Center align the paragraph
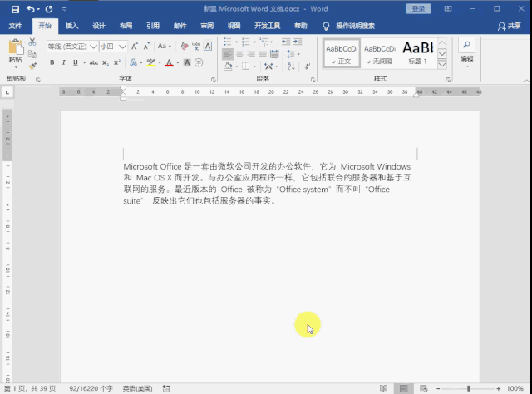 [x=239, y=54]
